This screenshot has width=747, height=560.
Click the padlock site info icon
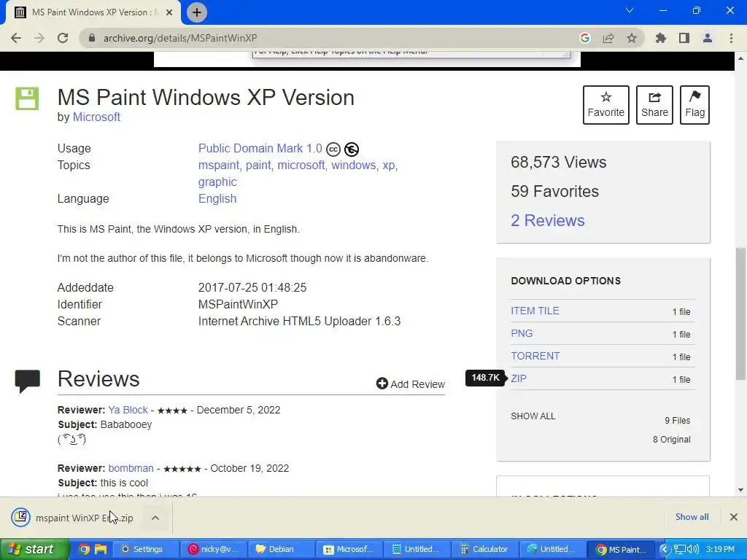[92, 38]
